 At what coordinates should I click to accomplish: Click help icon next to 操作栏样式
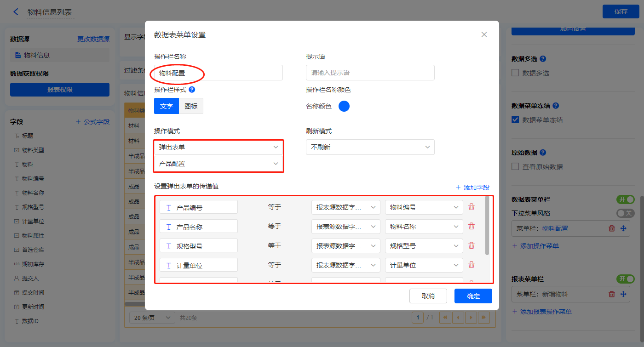[192, 90]
